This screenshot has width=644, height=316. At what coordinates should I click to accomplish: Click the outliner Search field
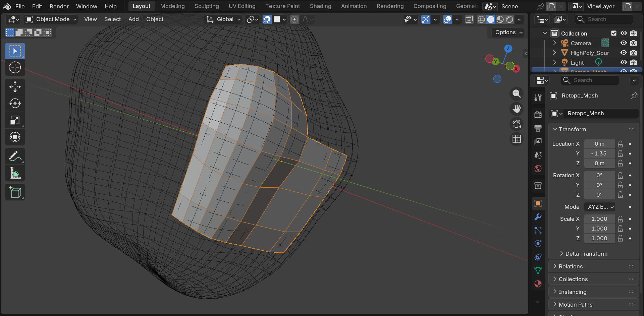coord(604,19)
